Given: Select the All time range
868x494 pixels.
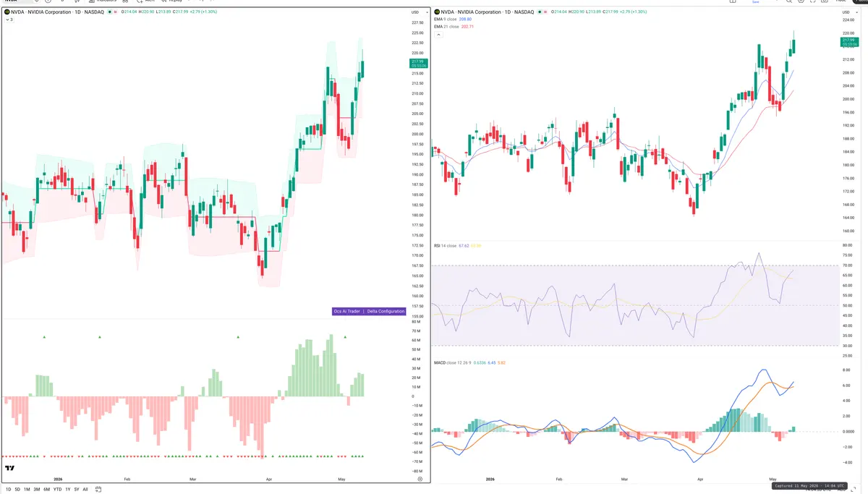Looking at the screenshot, I should pyautogui.click(x=85, y=490).
